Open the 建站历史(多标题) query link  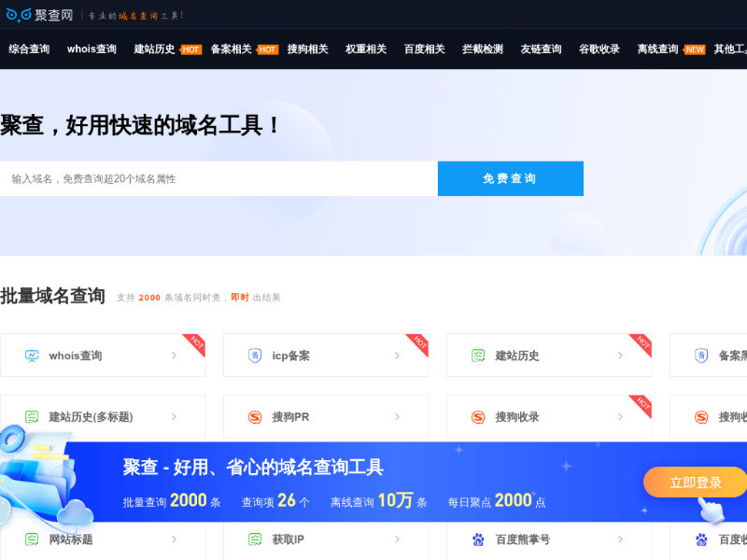tap(91, 417)
